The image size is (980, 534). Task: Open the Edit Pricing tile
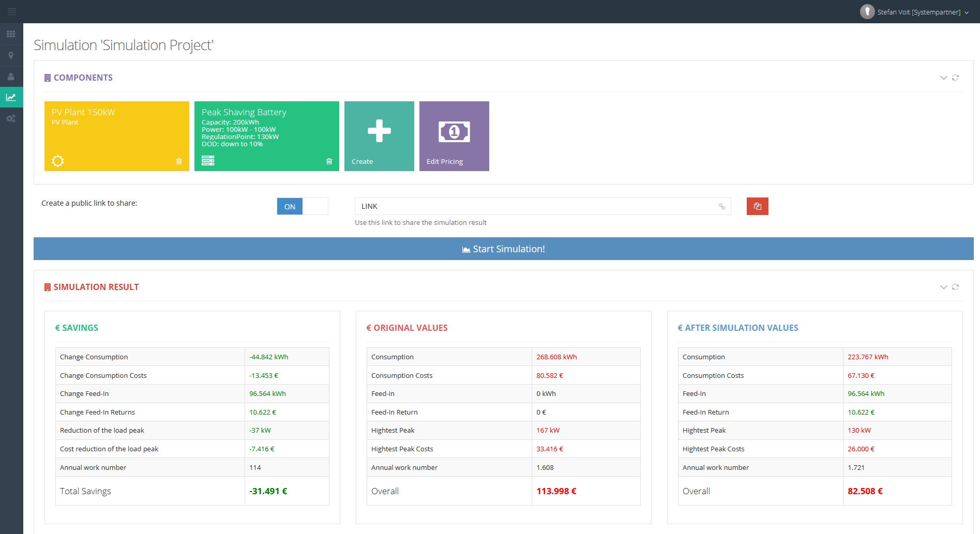point(454,136)
